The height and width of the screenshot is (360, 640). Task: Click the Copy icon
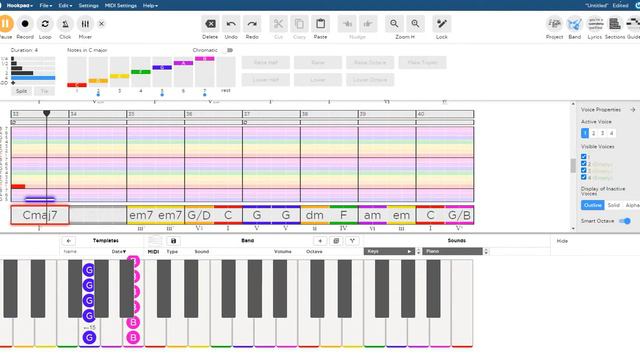tap(299, 24)
